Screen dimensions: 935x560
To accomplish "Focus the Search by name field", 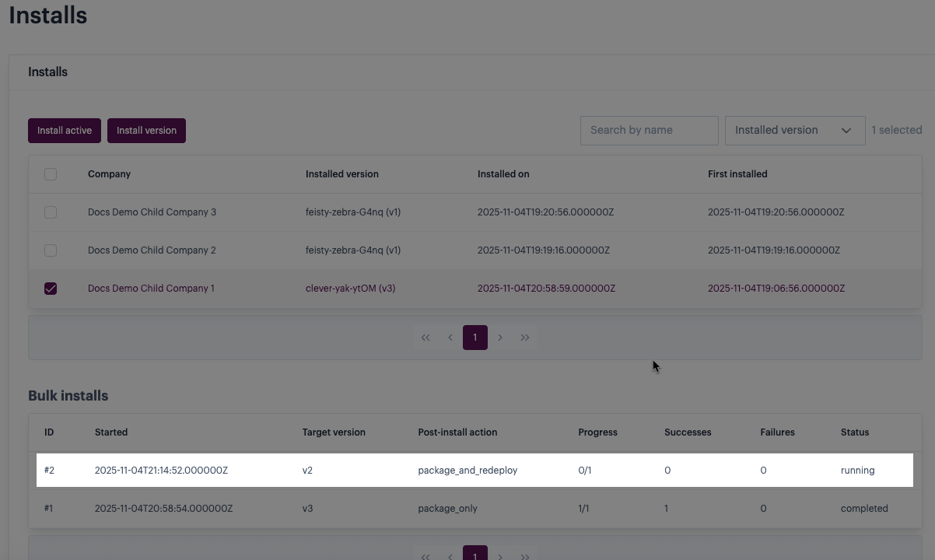I will tap(649, 131).
